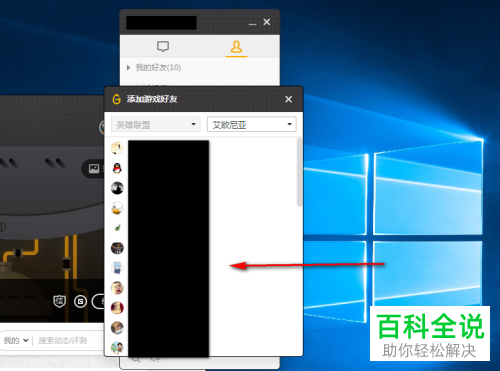Open the 艾欧尼亚 server dropdown
This screenshot has width=500, height=371.
252,124
